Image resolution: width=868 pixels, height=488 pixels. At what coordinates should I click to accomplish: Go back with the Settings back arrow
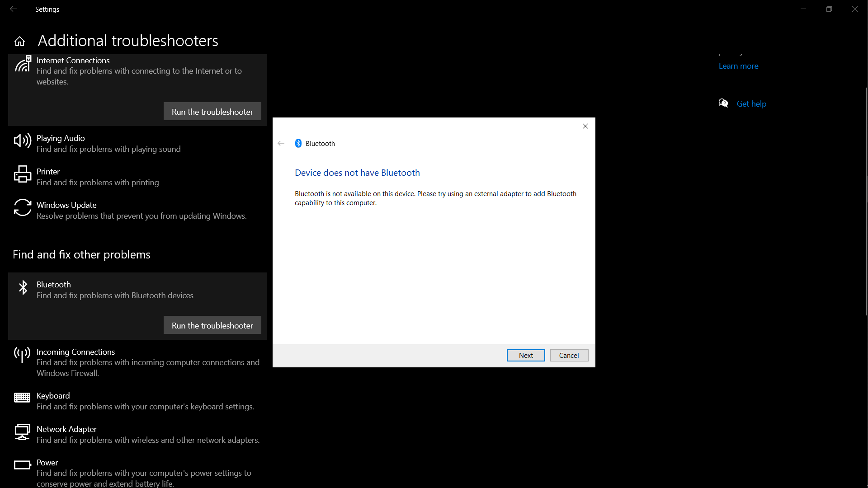tap(13, 9)
